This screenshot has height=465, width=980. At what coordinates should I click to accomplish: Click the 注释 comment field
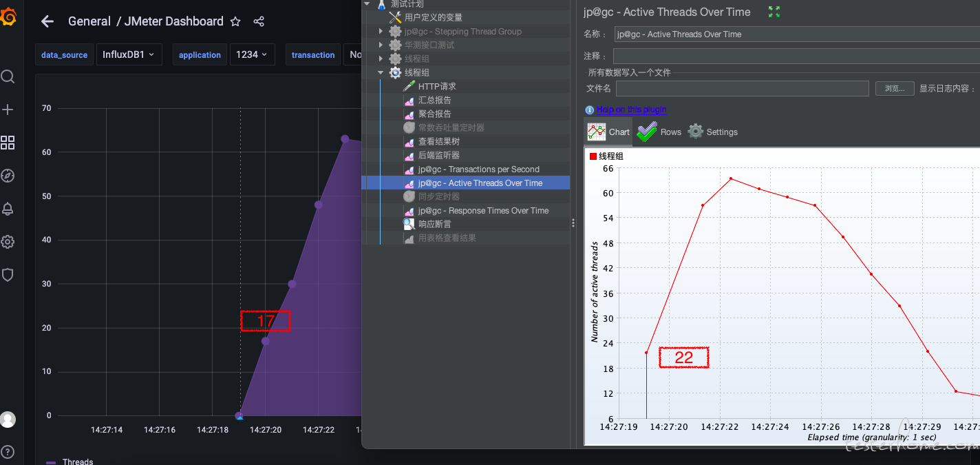[797, 56]
